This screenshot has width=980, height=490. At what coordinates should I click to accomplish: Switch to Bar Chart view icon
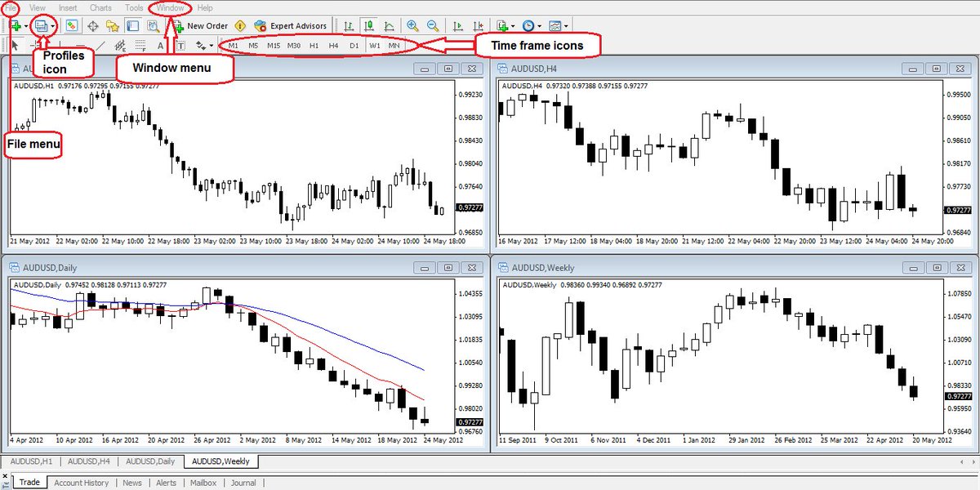coord(349,26)
